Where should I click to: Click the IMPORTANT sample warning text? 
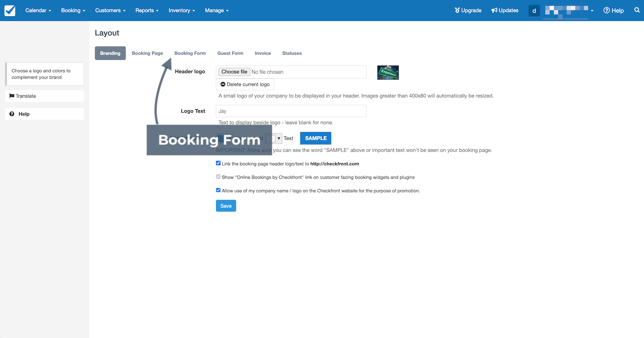coord(354,150)
